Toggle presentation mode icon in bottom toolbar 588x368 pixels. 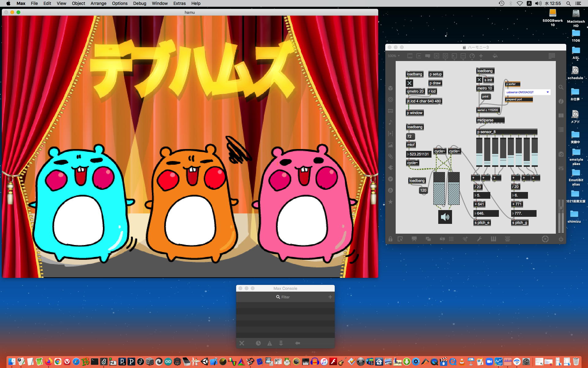(x=414, y=239)
